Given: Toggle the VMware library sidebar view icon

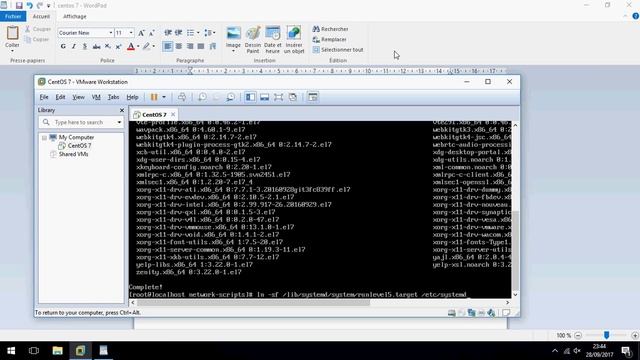Looking at the screenshot, I should [x=250, y=97].
